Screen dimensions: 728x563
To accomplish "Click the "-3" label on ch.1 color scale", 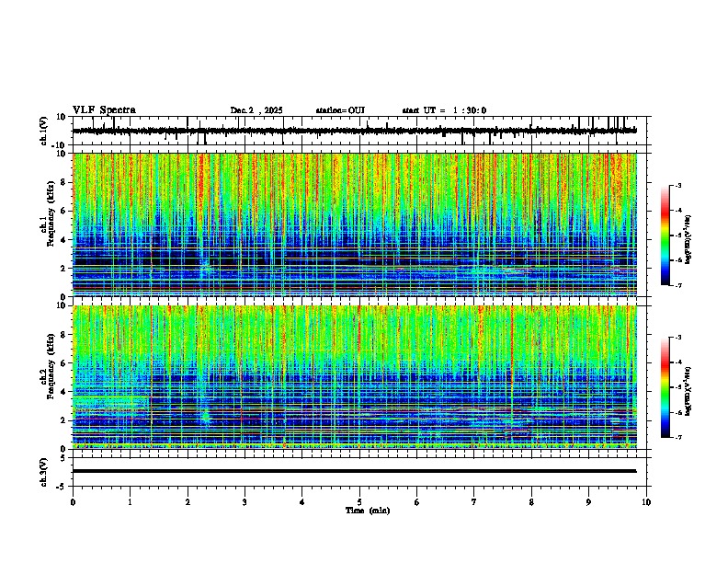I will click(x=677, y=186).
